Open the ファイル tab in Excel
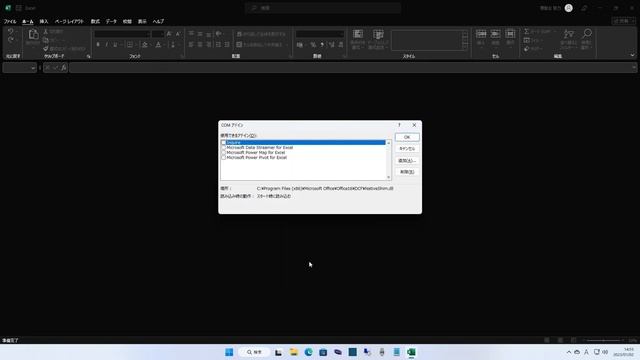 10,21
